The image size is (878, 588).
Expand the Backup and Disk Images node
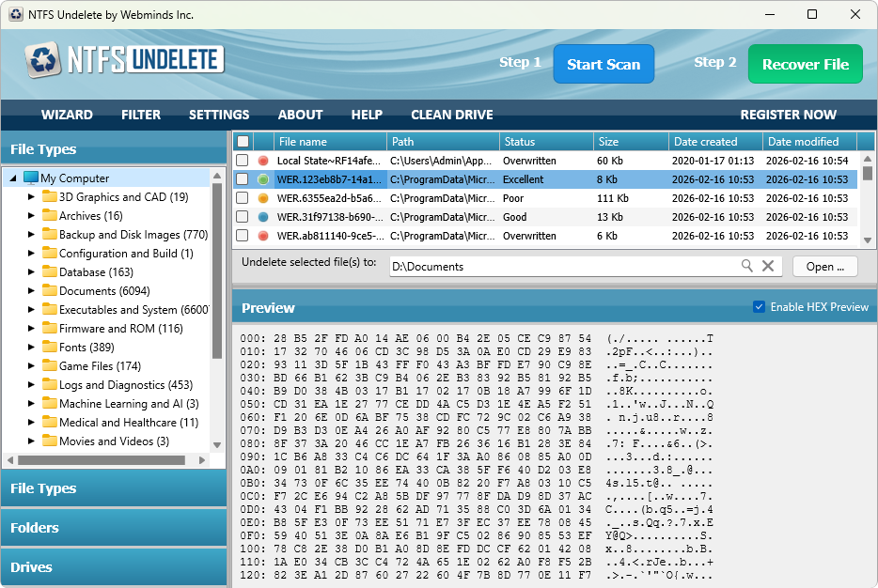click(x=31, y=234)
